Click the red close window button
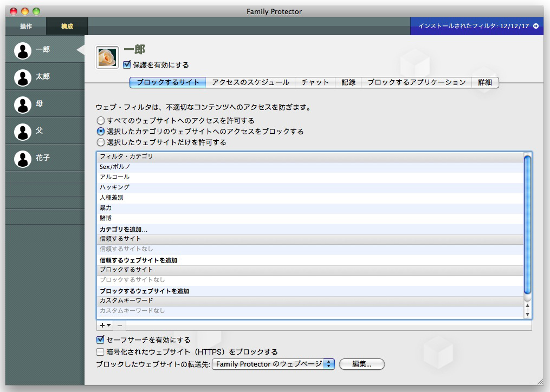 tap(14, 11)
